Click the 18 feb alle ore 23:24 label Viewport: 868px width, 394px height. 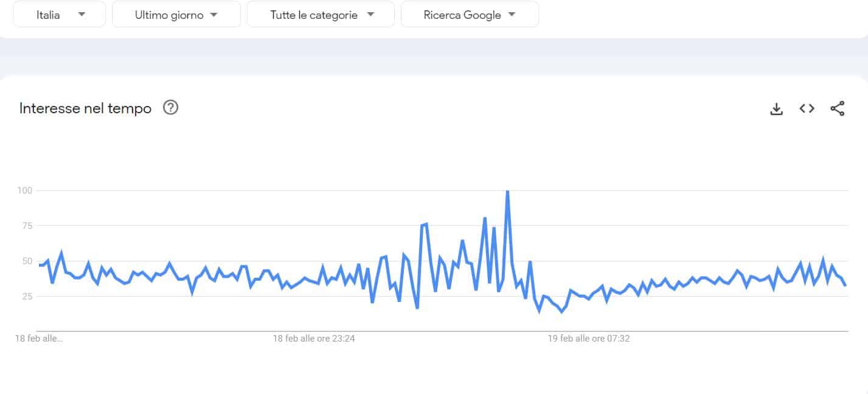tap(313, 339)
